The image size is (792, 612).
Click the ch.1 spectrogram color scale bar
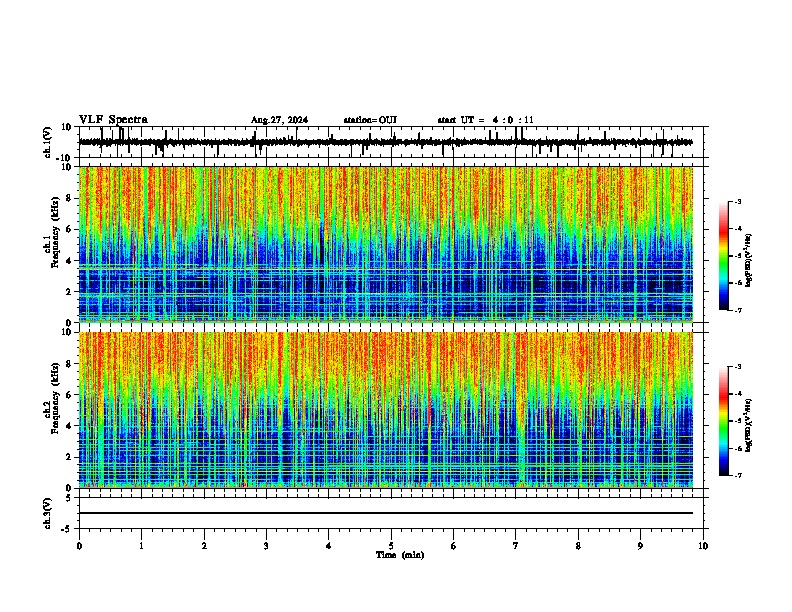[x=724, y=256]
